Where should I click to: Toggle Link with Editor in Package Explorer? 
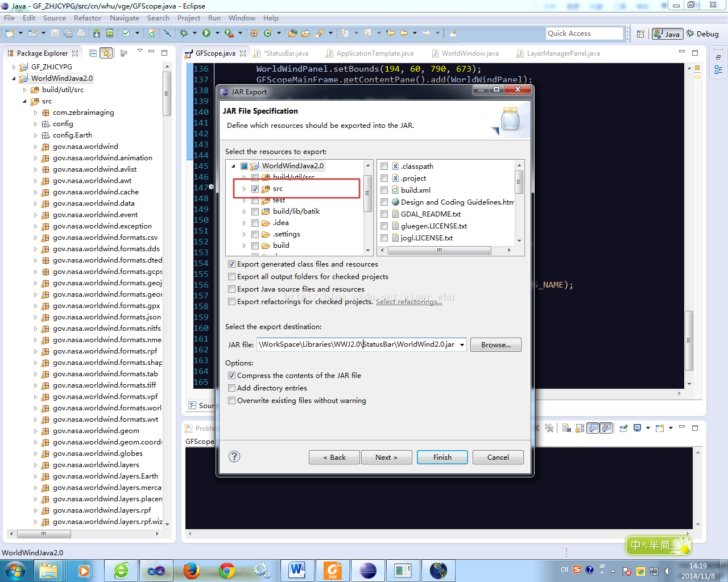pyautogui.click(x=106, y=53)
